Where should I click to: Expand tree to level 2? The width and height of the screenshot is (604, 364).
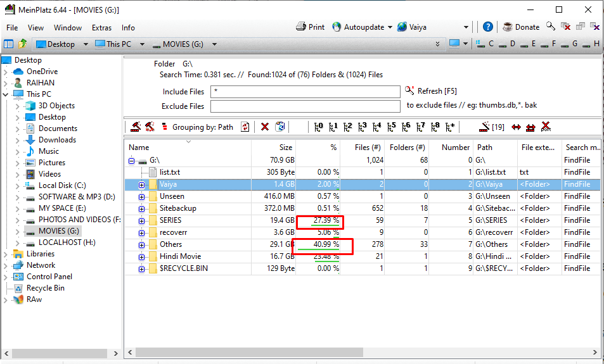347,127
